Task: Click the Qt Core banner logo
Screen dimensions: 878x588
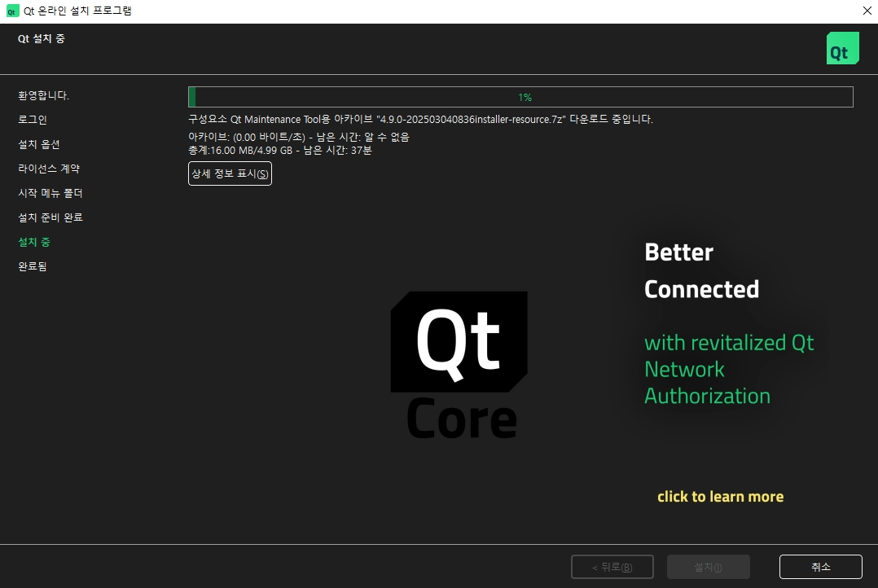Action: (x=459, y=365)
